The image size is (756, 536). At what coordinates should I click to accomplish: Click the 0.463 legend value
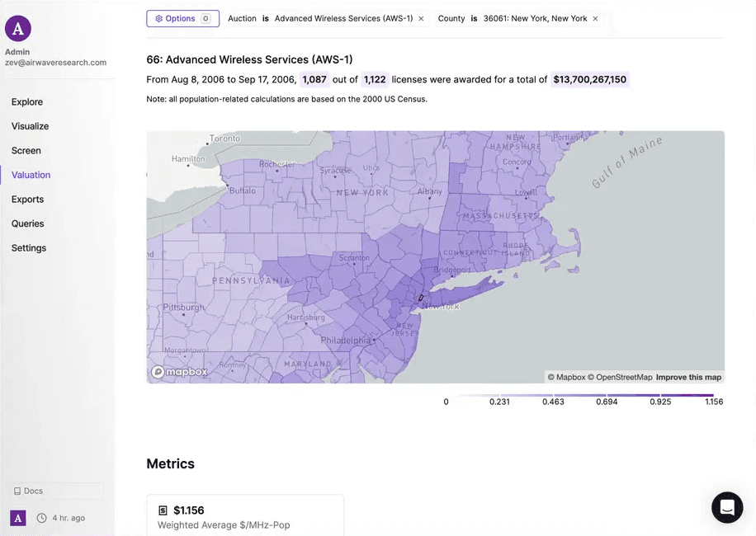[x=553, y=402]
